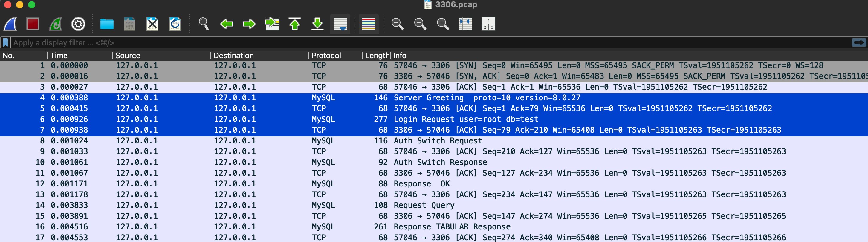Click the display filter input field

404,43
